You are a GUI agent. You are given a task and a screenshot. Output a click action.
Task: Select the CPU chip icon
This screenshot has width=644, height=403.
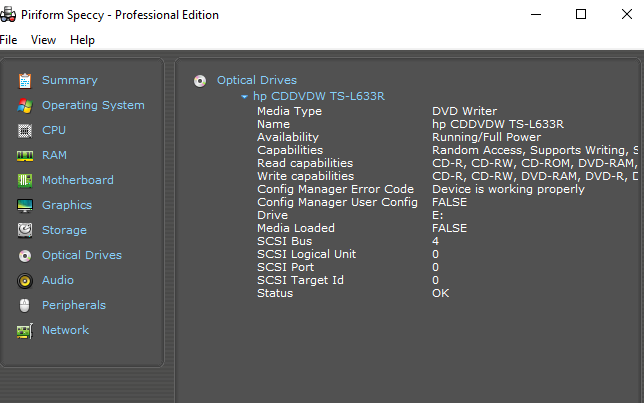coord(24,130)
